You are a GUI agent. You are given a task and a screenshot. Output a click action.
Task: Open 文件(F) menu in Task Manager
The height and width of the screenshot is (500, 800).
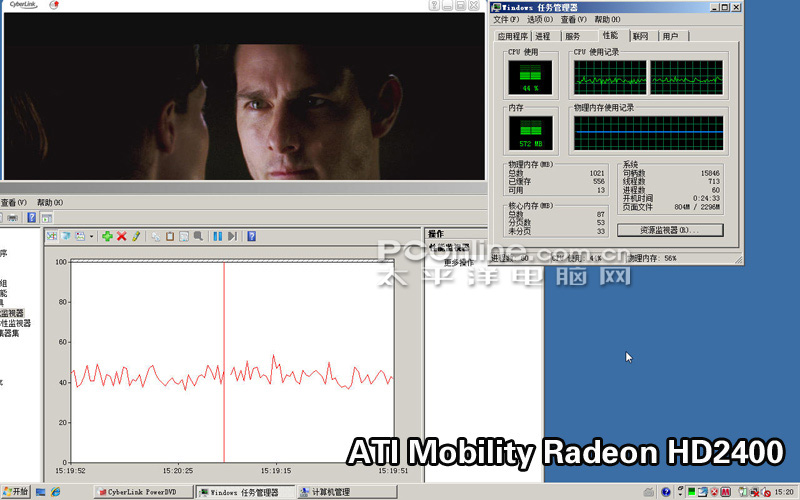click(506, 19)
